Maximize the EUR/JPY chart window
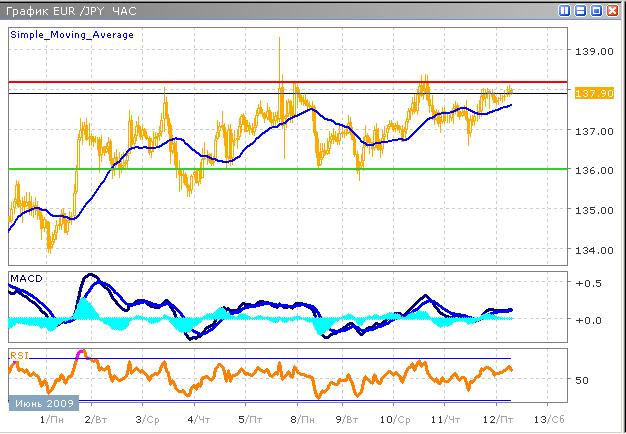The height and width of the screenshot is (434, 626). click(x=597, y=10)
